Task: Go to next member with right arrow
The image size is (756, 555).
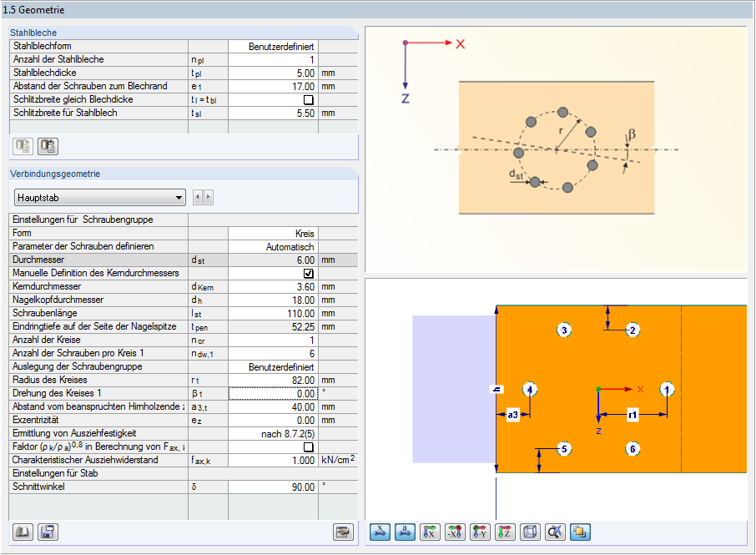Action: tap(209, 197)
